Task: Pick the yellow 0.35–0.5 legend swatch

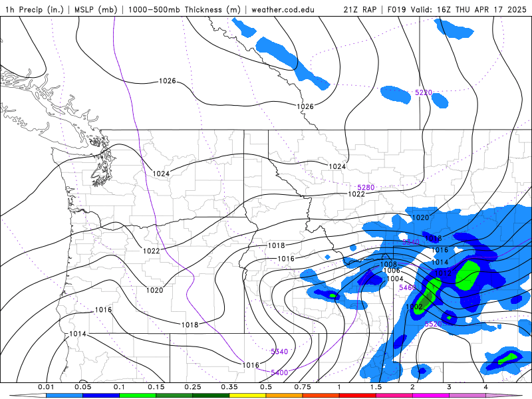Action: click(247, 396)
